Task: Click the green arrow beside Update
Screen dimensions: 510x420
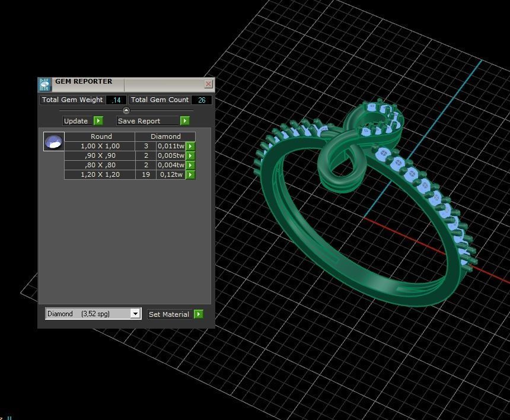Action: pyautogui.click(x=98, y=121)
